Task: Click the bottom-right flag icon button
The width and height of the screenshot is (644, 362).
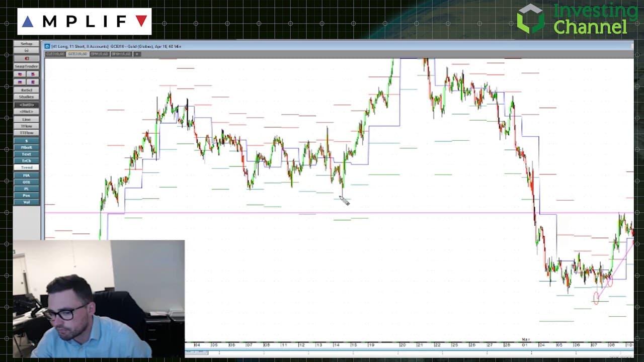Action: (33, 82)
